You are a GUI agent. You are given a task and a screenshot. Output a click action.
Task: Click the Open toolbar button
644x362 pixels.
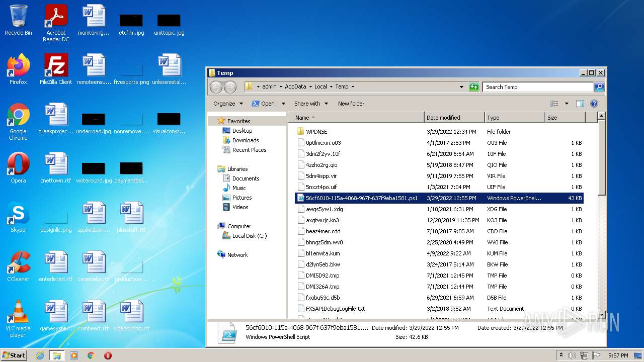[264, 104]
